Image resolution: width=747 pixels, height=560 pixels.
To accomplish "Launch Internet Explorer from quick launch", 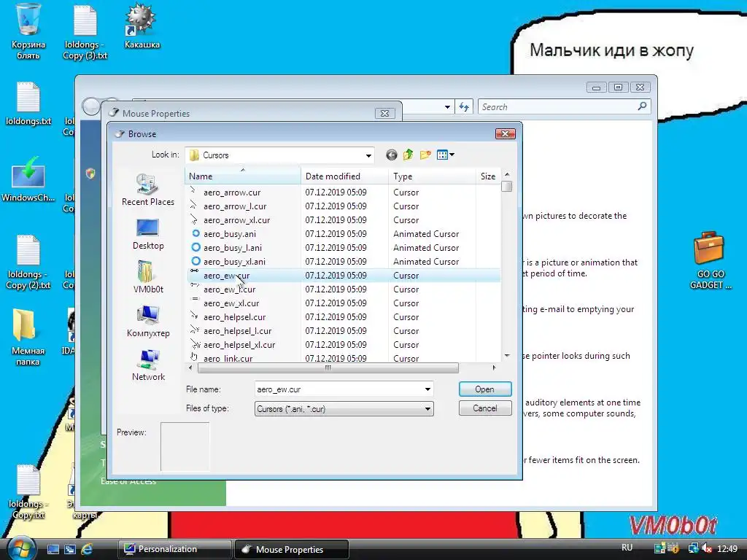I will coord(88,549).
